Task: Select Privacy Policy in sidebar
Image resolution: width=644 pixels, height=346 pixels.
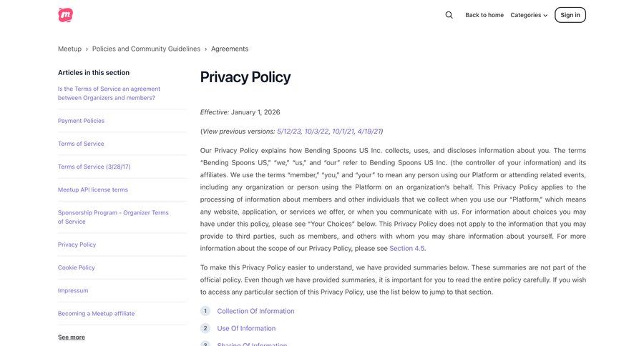Action: [x=77, y=244]
